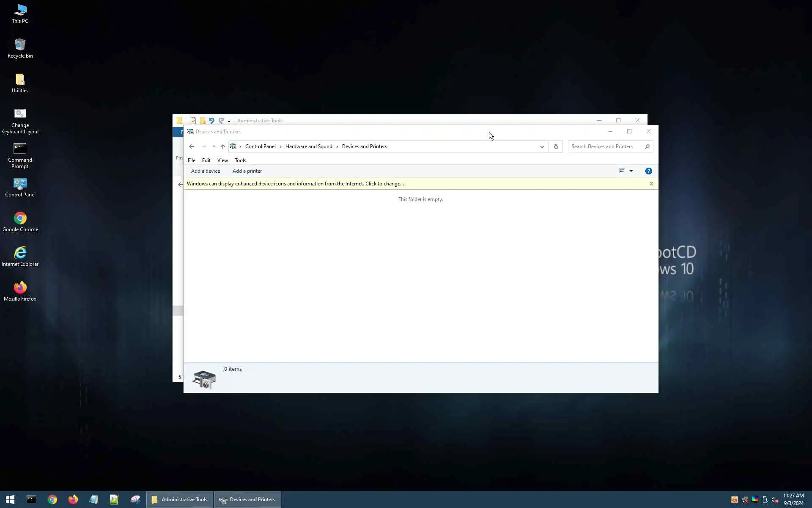Click Add a printer
Image resolution: width=812 pixels, height=508 pixels.
coord(247,171)
